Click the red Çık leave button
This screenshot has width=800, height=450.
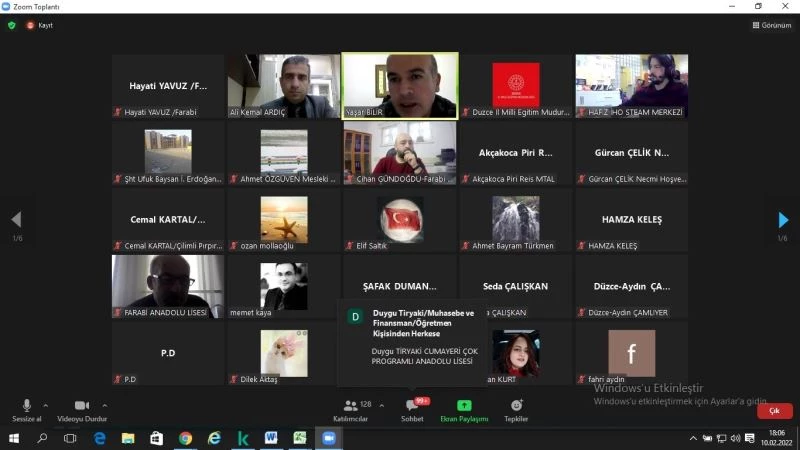point(773,411)
